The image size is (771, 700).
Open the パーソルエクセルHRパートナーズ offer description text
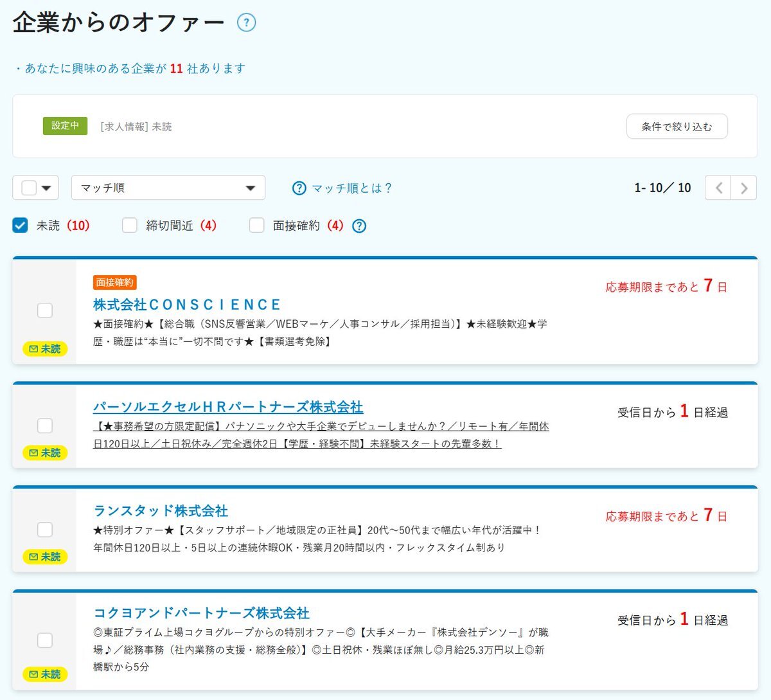321,435
